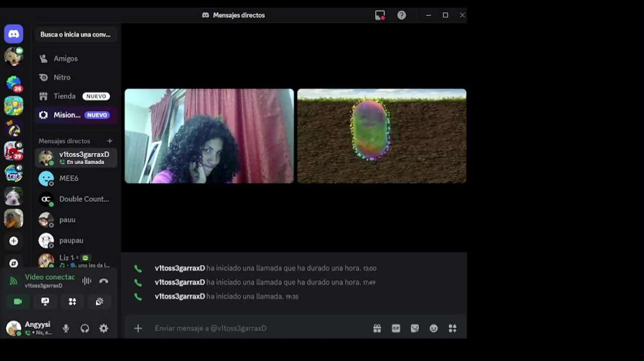Click the colorful capsule video tile
This screenshot has width=644, height=361.
pos(382,136)
